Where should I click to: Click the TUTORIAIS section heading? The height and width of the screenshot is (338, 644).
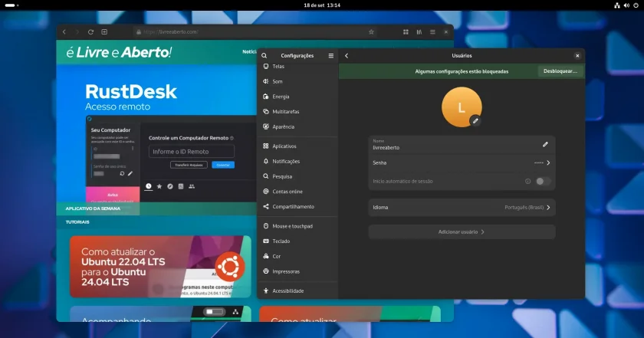77,222
